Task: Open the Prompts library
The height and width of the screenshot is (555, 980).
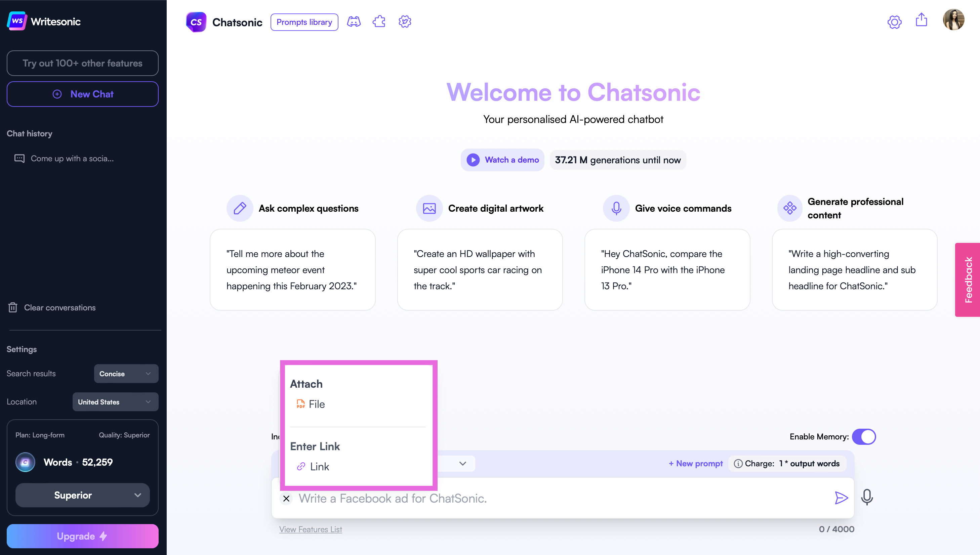Action: point(304,22)
